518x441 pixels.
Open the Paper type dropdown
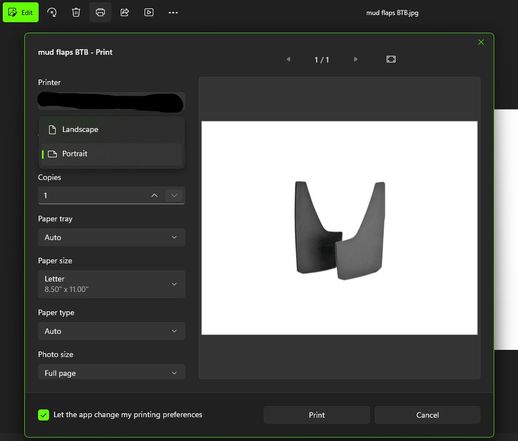pos(112,331)
